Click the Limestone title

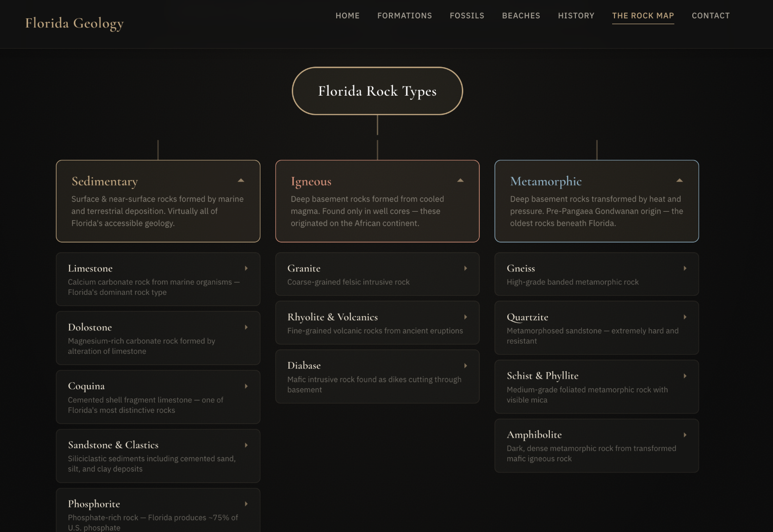90,268
